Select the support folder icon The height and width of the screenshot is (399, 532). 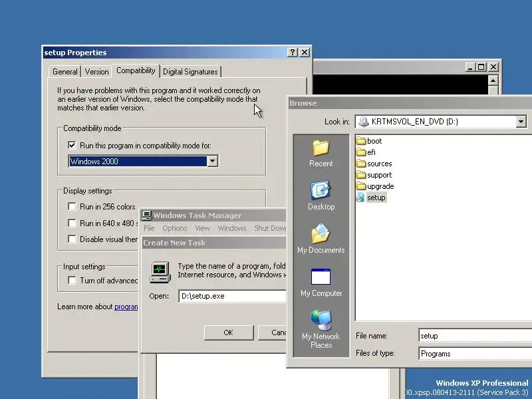[x=361, y=175]
